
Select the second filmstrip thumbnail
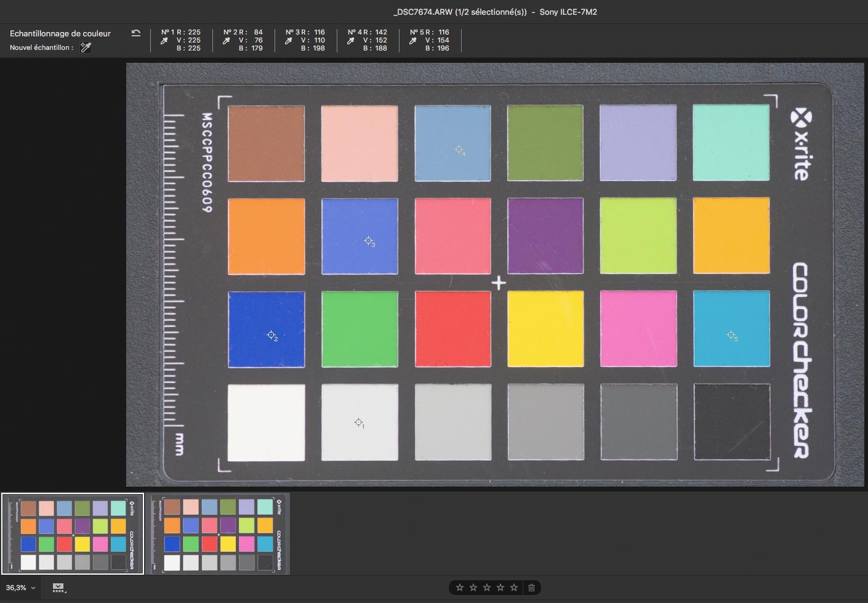tap(220, 534)
